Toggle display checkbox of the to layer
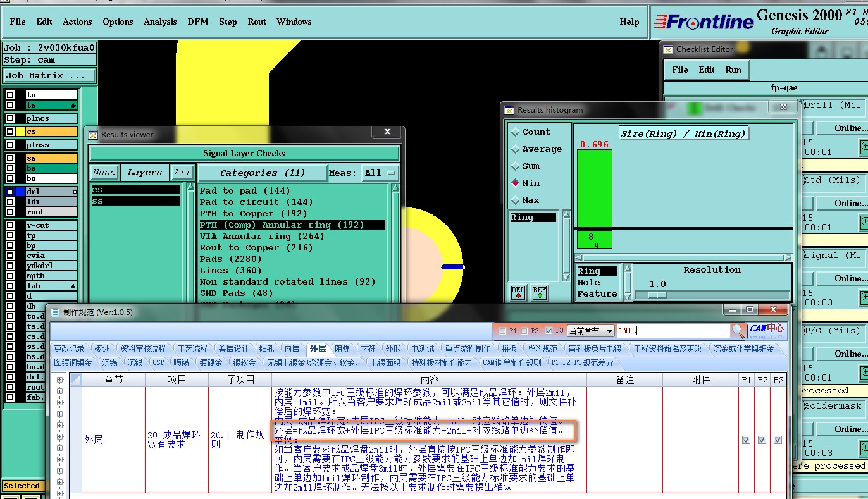This screenshot has width=868, height=499. point(10,95)
